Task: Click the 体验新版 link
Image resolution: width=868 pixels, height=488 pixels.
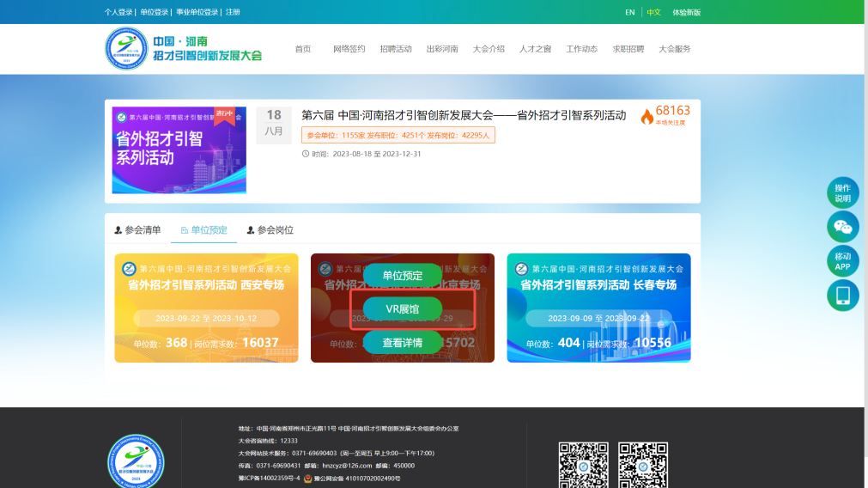Action: point(687,12)
